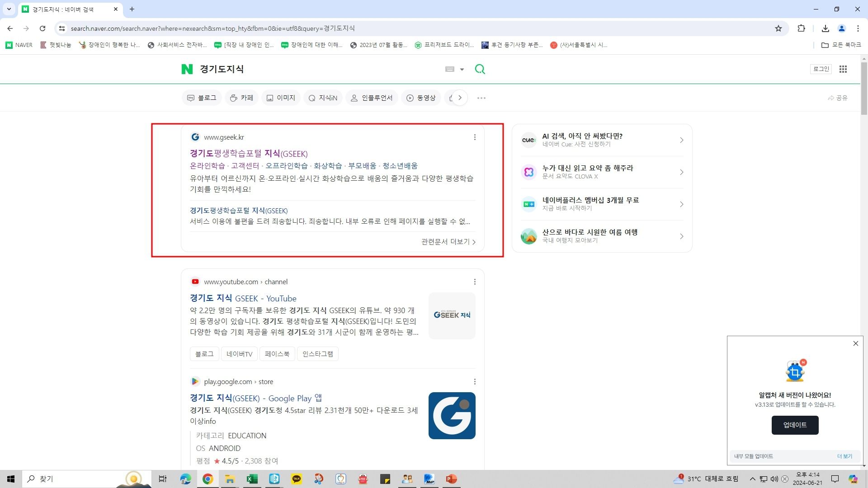Click the Naver N logo
868x488 pixels.
pos(187,69)
